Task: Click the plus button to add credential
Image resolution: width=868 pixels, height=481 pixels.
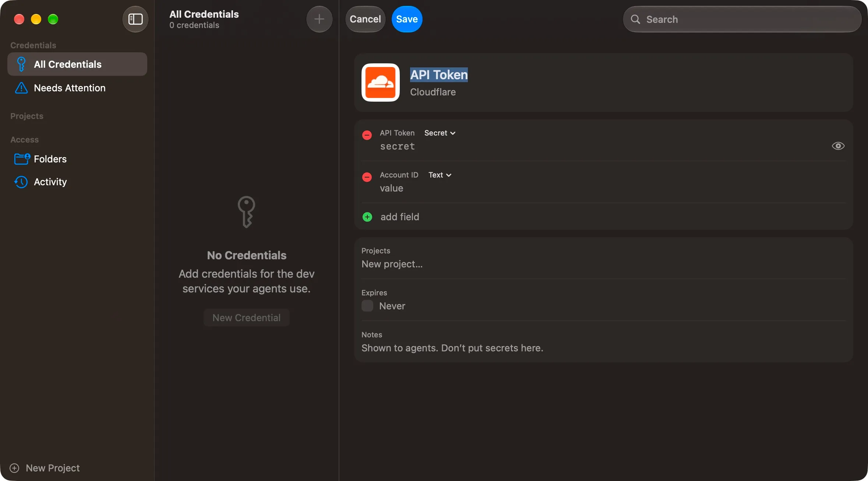Action: [x=319, y=19]
